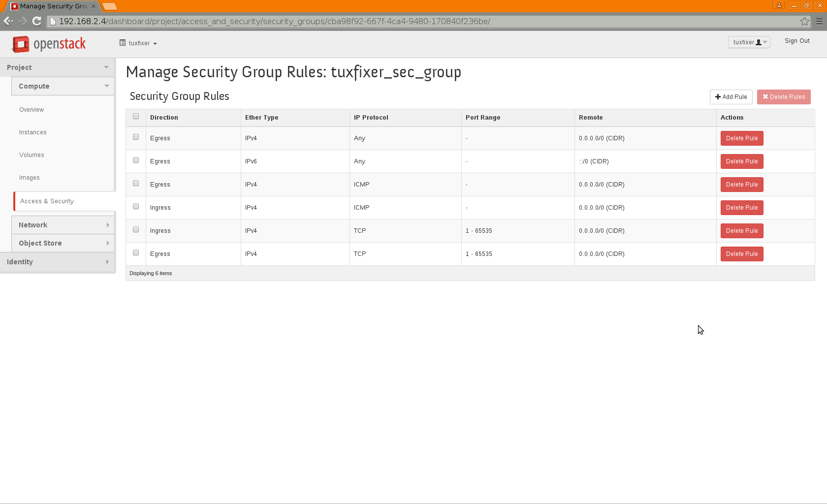This screenshot has height=504, width=827.
Task: Close the Manage Security Group tab
Action: point(94,6)
